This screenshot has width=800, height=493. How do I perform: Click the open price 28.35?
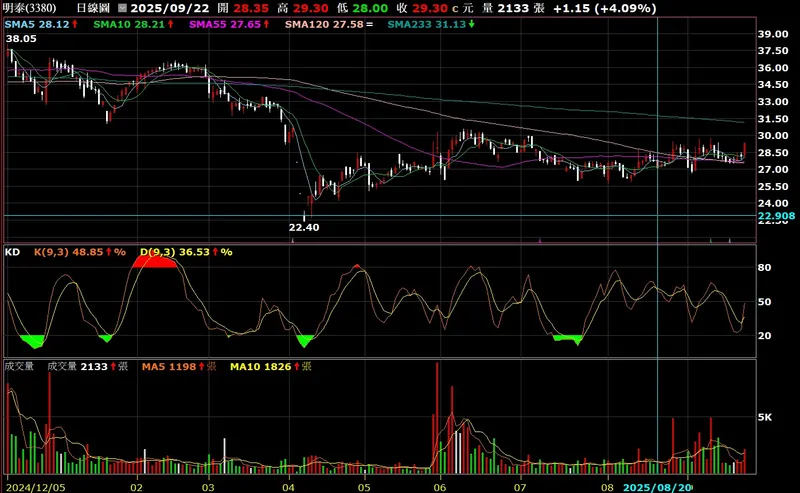(251, 8)
